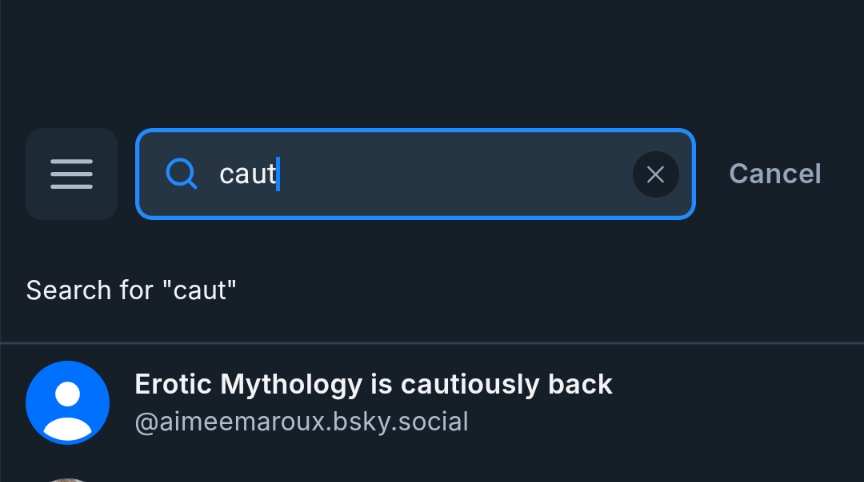Click the word "caut" in search box
This screenshot has width=864, height=482.
click(247, 174)
